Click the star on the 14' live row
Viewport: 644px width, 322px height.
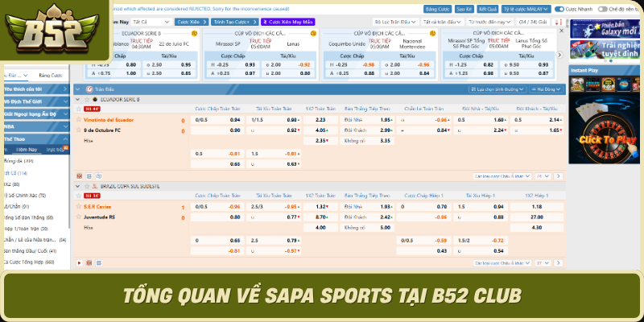pyautogui.click(x=78, y=196)
